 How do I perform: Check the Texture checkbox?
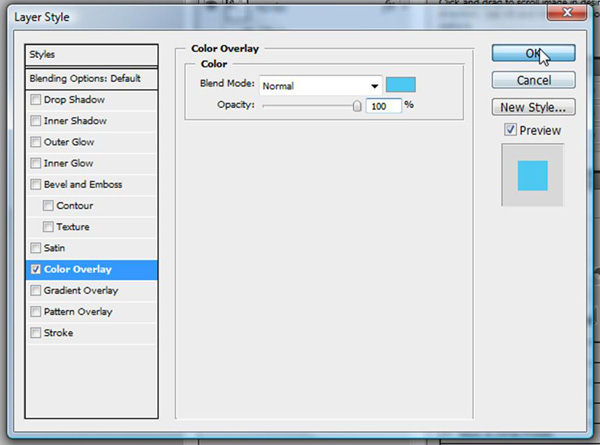(x=48, y=227)
